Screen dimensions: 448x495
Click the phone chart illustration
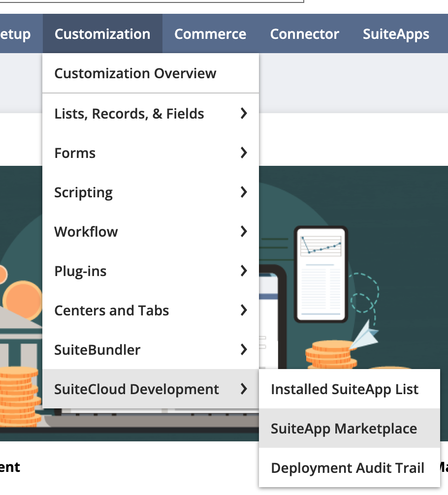tap(321, 275)
